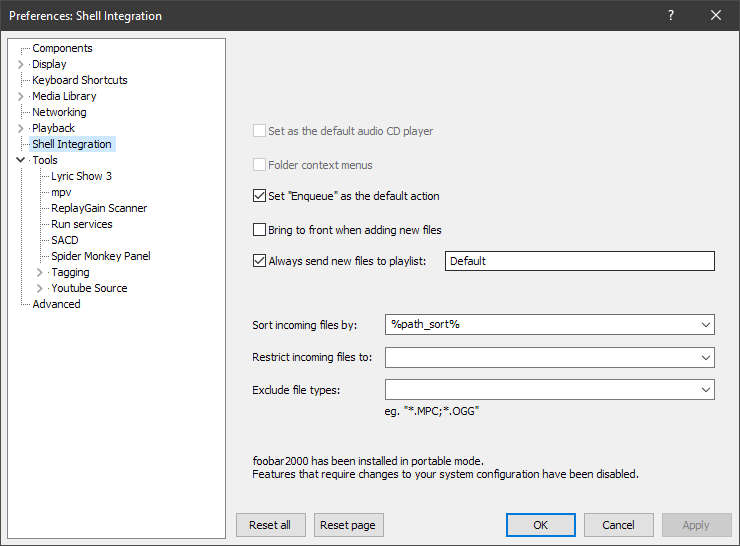The image size is (740, 546).
Task: Click the Reset all button
Action: (270, 525)
